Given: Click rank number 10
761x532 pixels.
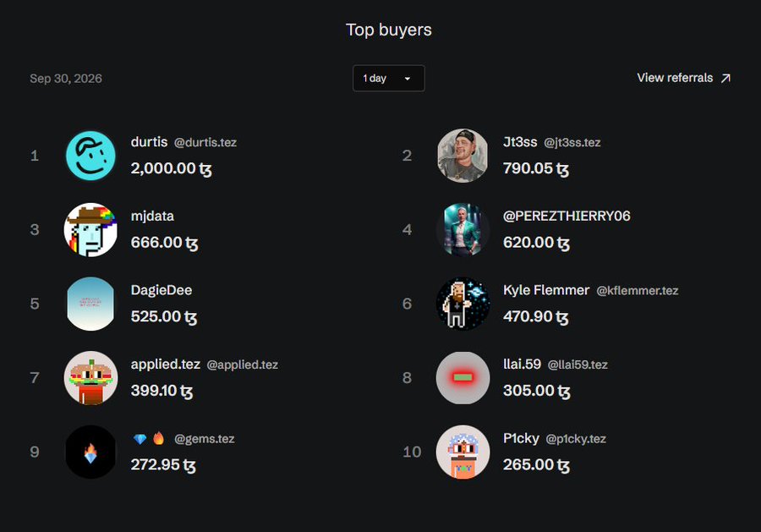Looking at the screenshot, I should [412, 452].
